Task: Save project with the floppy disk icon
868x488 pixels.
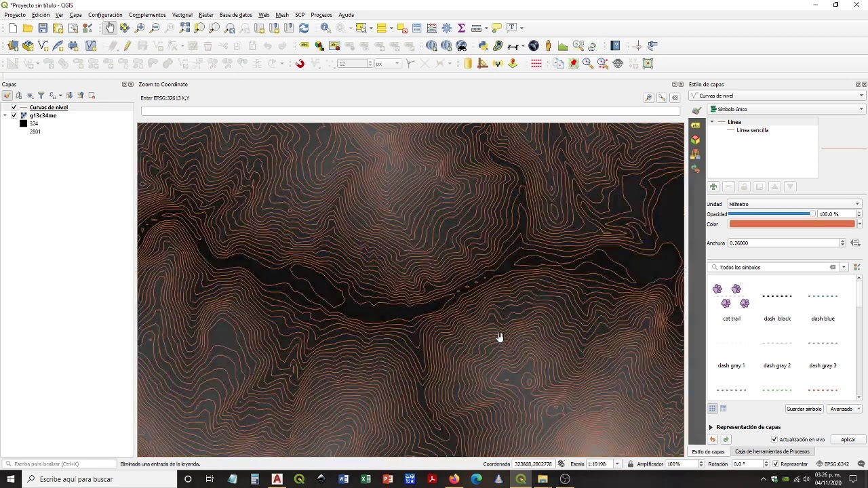Action: (x=43, y=28)
